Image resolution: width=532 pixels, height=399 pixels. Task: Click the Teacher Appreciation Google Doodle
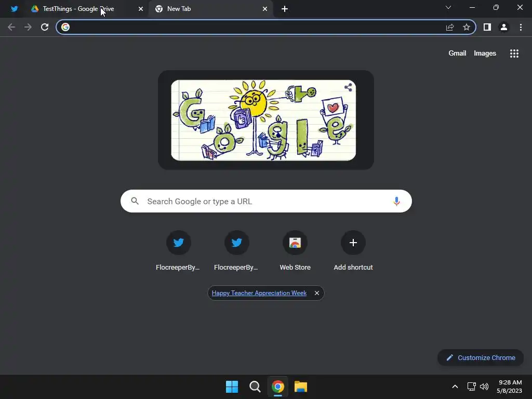point(263,120)
